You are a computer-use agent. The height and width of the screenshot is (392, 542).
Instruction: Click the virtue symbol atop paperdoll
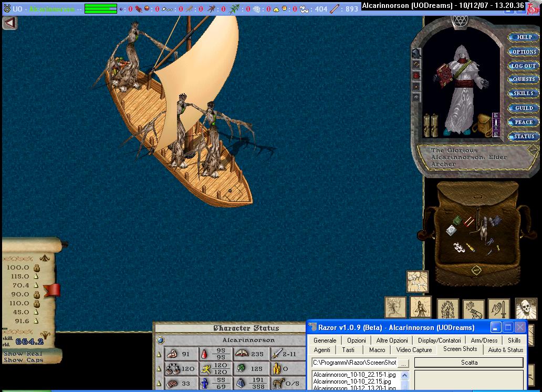pyautogui.click(x=460, y=22)
